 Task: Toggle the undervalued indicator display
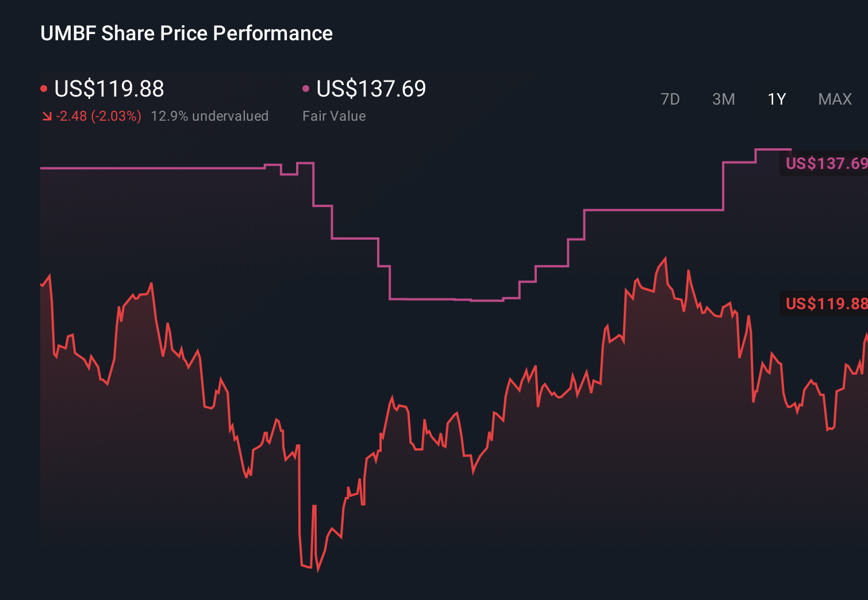click(x=210, y=116)
